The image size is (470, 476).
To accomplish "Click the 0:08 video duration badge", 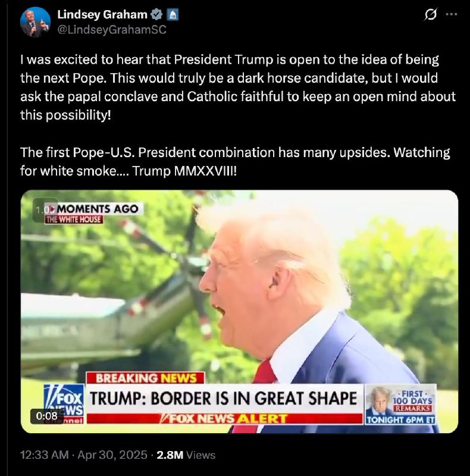I will (x=47, y=415).
